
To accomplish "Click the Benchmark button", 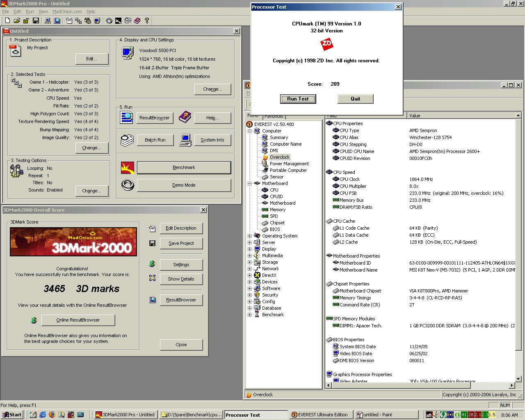I will (184, 167).
